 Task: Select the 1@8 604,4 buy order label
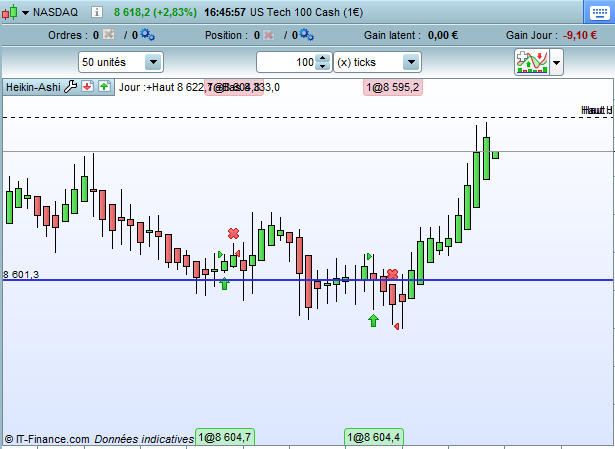coord(374,437)
